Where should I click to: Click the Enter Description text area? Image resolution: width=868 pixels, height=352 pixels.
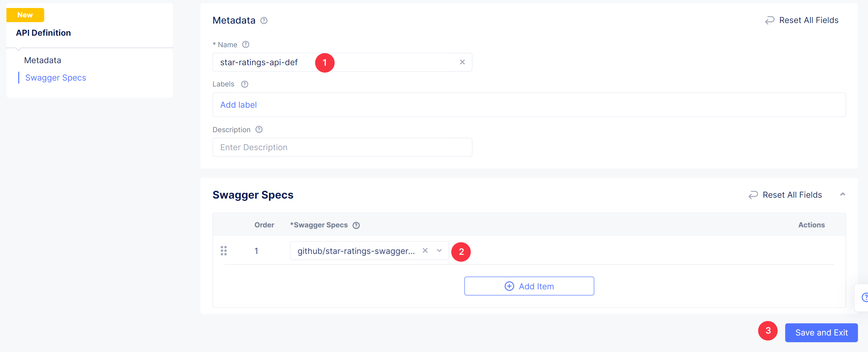(342, 147)
